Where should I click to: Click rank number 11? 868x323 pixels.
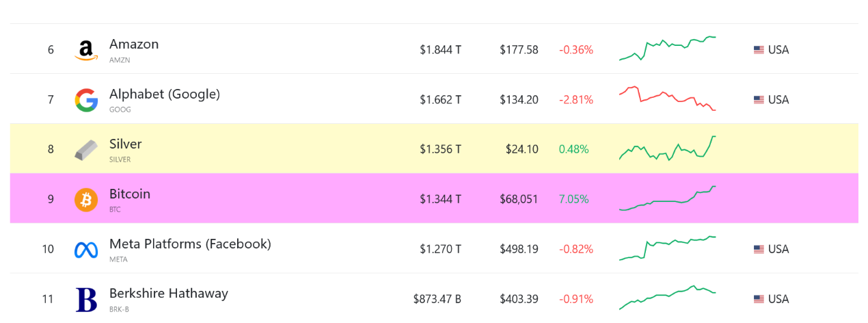coord(48,299)
